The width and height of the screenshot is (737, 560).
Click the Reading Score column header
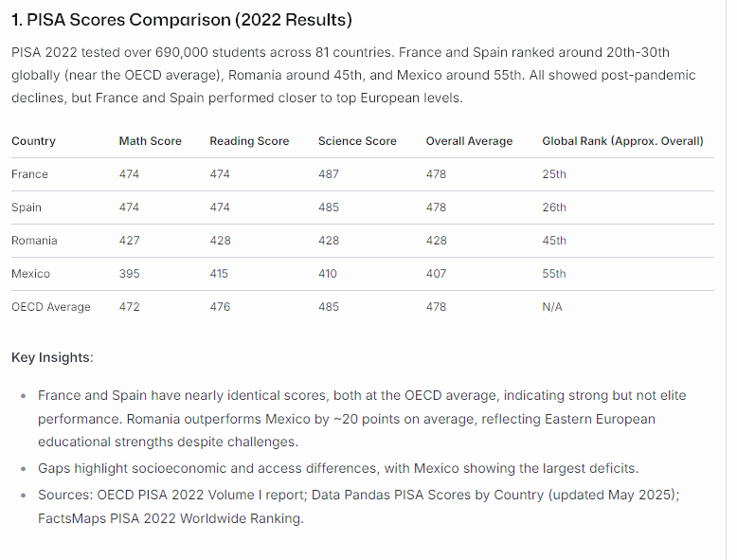(249, 141)
